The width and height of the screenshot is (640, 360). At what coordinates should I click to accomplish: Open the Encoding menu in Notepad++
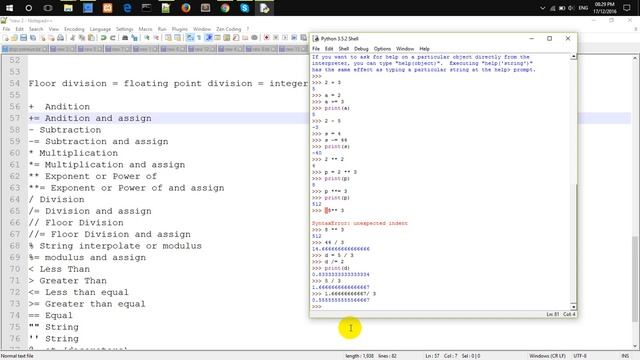[x=74, y=29]
